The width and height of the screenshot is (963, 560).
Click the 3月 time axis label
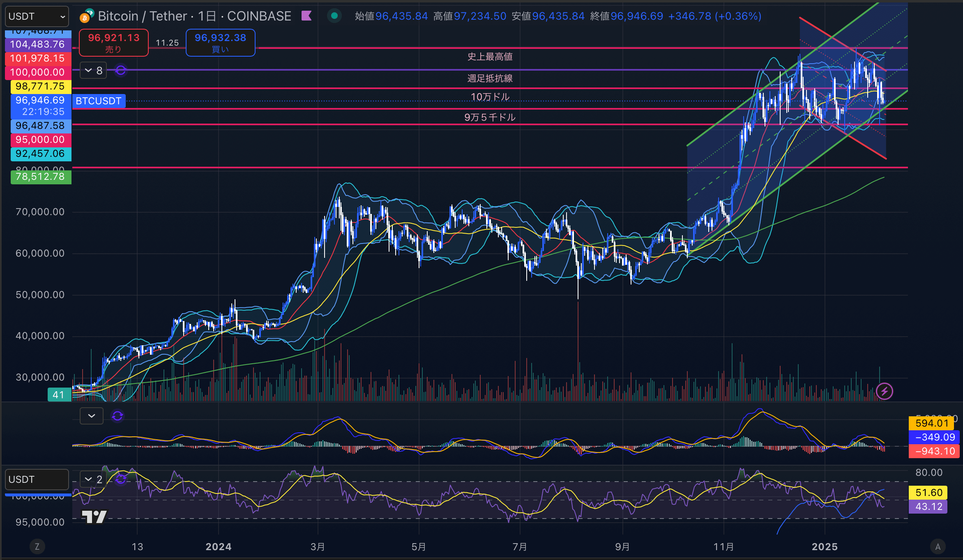[318, 547]
